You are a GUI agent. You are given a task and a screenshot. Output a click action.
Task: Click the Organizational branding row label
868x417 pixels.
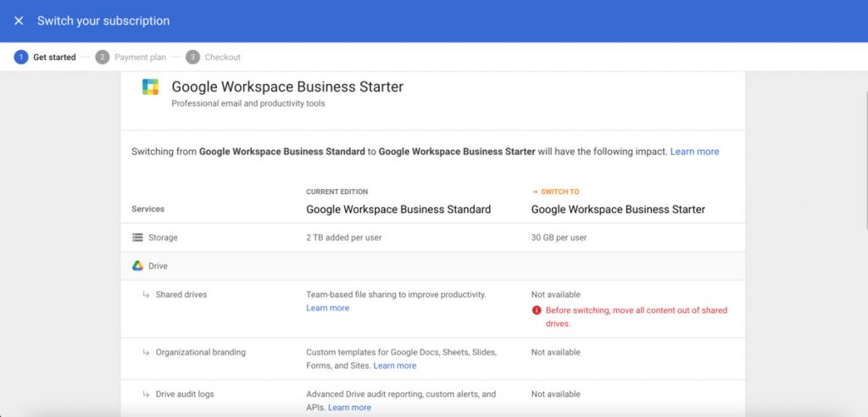click(x=200, y=353)
